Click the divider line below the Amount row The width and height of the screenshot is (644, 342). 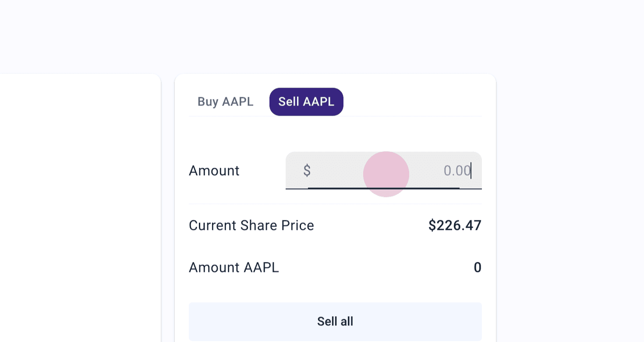(x=335, y=204)
